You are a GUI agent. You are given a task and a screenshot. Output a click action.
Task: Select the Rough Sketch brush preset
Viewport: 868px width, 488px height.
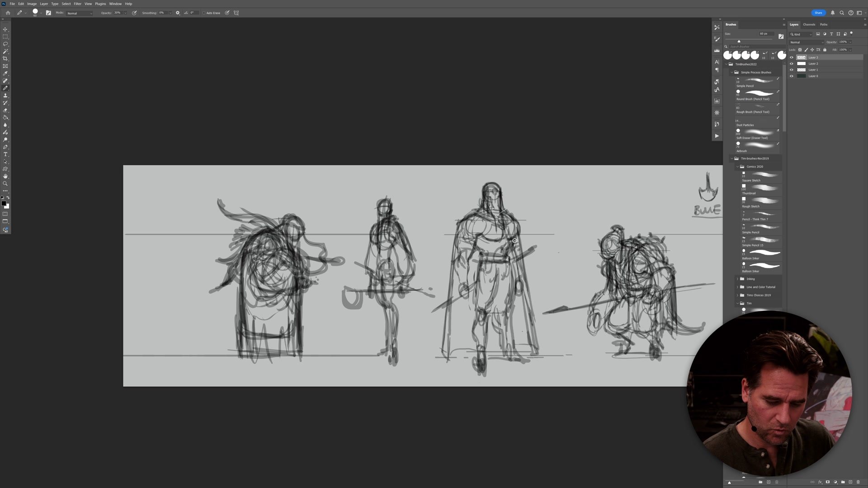point(759,202)
